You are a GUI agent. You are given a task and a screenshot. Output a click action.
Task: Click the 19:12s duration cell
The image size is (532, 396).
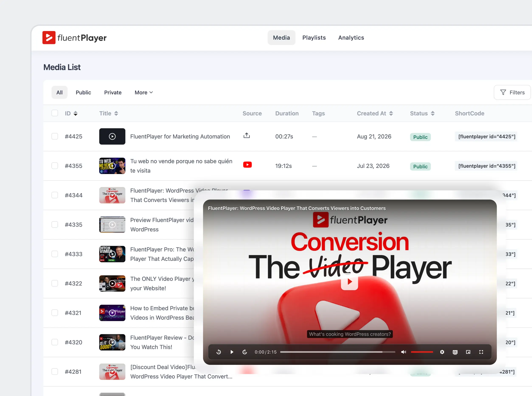click(x=283, y=166)
